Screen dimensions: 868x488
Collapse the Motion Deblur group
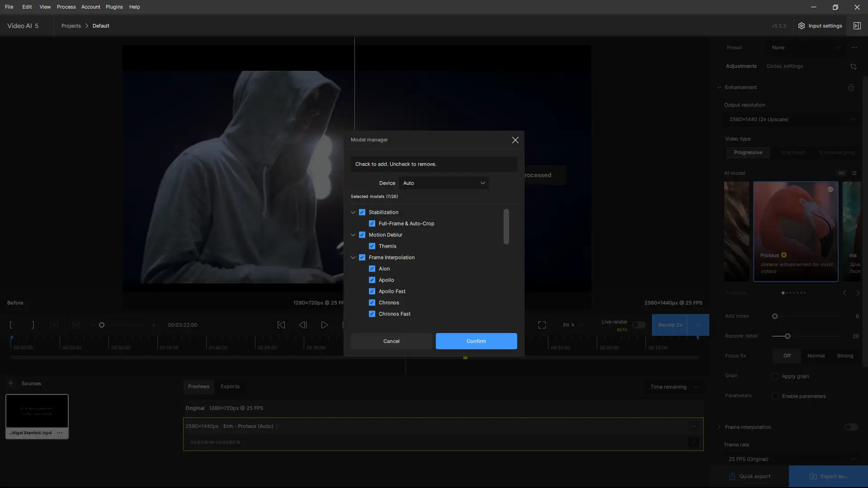tap(353, 235)
